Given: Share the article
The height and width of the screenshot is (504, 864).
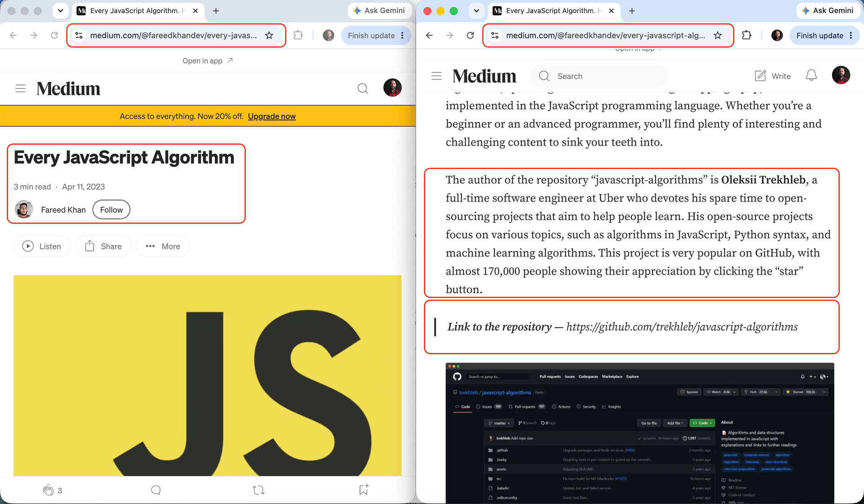Looking at the screenshot, I should coord(103,246).
